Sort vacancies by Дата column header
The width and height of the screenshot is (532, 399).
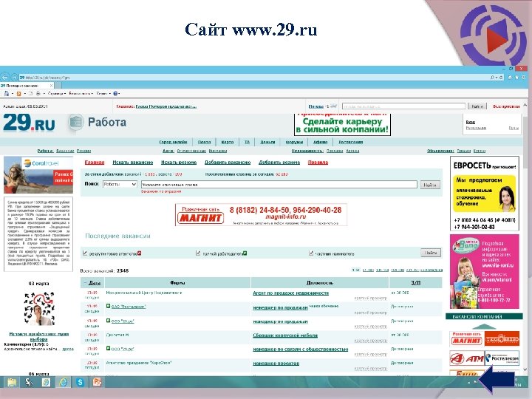pyautogui.click(x=94, y=282)
